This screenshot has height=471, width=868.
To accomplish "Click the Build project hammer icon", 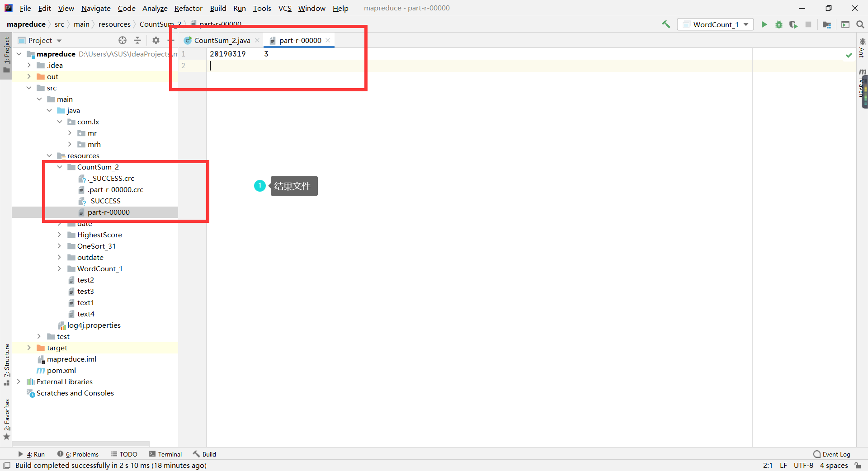I will coord(666,24).
